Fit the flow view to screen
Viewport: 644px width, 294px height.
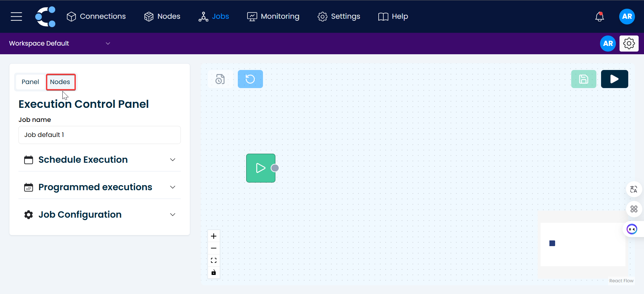(x=214, y=260)
